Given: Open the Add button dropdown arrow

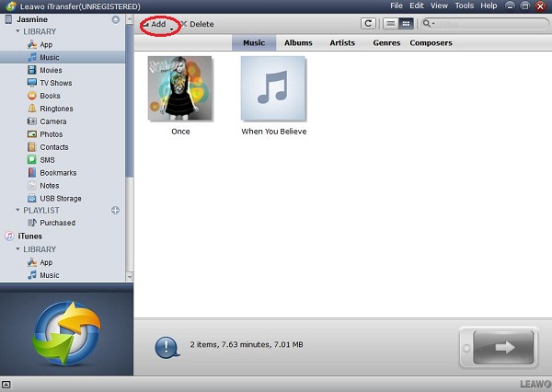Looking at the screenshot, I should 171,29.
